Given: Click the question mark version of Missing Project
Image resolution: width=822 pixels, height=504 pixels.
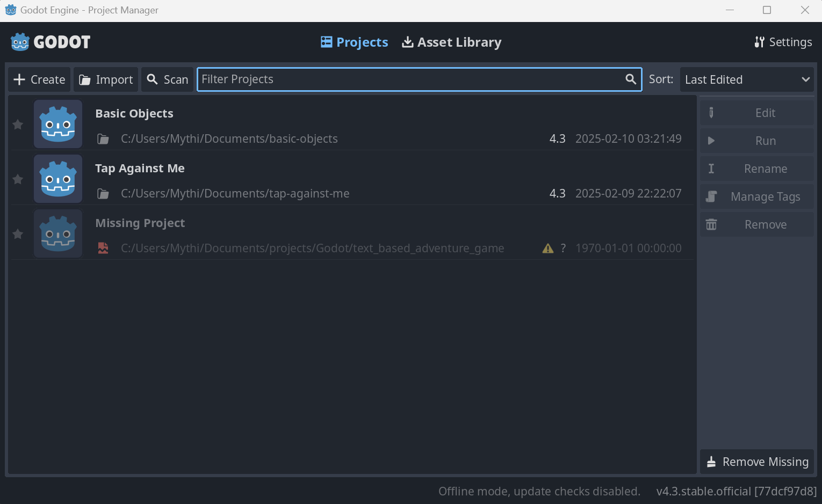Looking at the screenshot, I should click(563, 248).
